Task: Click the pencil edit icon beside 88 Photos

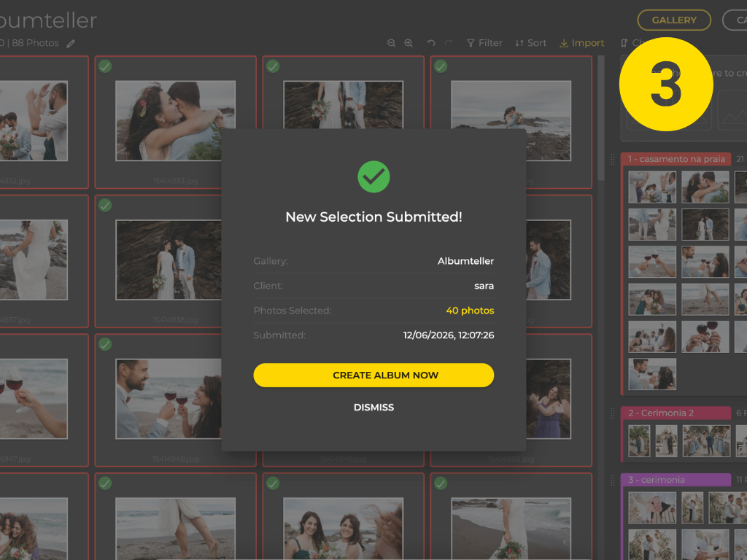Action: (71, 44)
